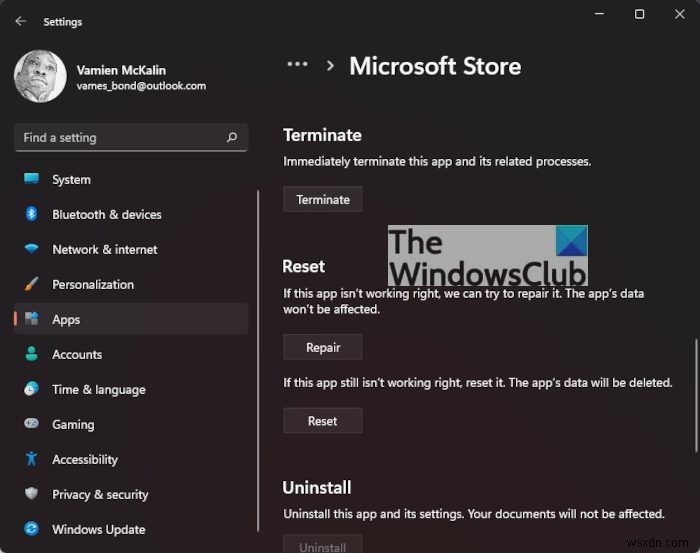
Task: Click the Terminate button
Action: [323, 199]
